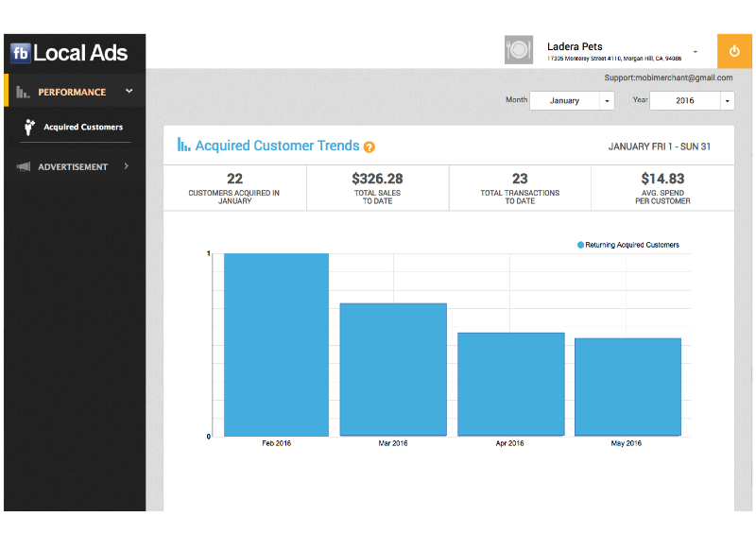The image size is (756, 551).
Task: Click the Advertisement megaphone icon
Action: coord(23,167)
